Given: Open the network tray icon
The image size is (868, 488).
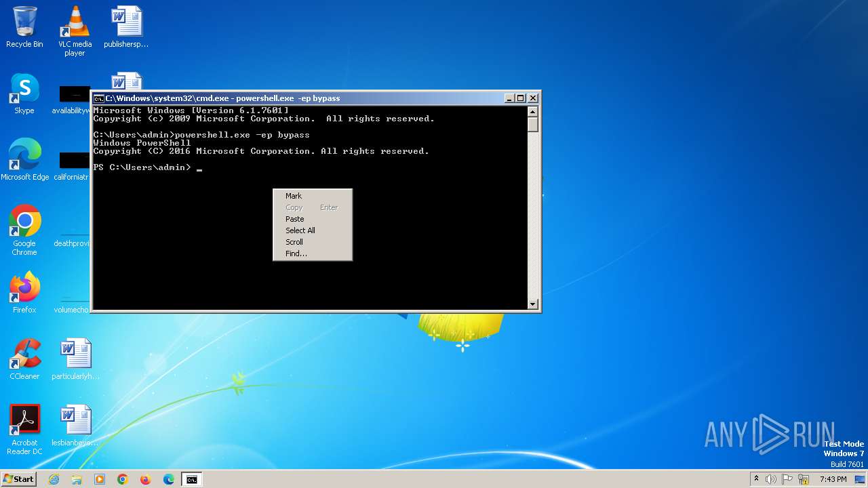Looking at the screenshot, I should click(x=804, y=479).
